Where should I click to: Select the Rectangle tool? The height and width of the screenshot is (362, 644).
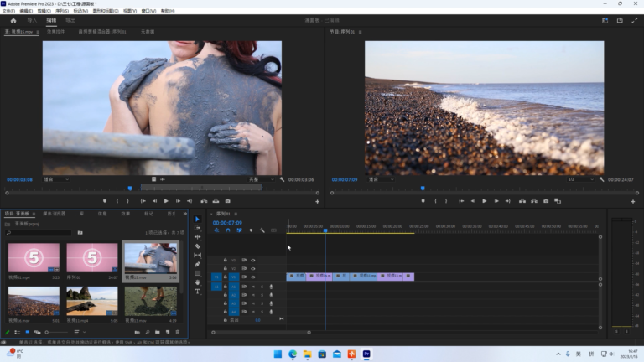(x=198, y=273)
